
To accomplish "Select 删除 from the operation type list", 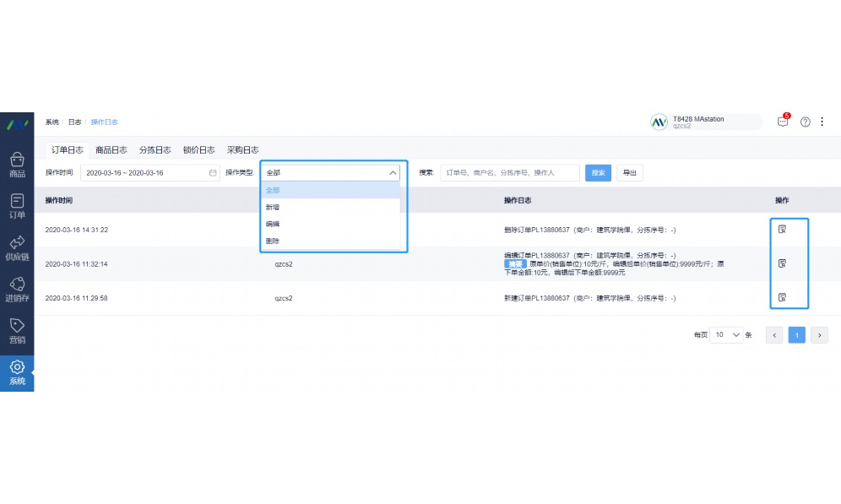I will [x=272, y=240].
